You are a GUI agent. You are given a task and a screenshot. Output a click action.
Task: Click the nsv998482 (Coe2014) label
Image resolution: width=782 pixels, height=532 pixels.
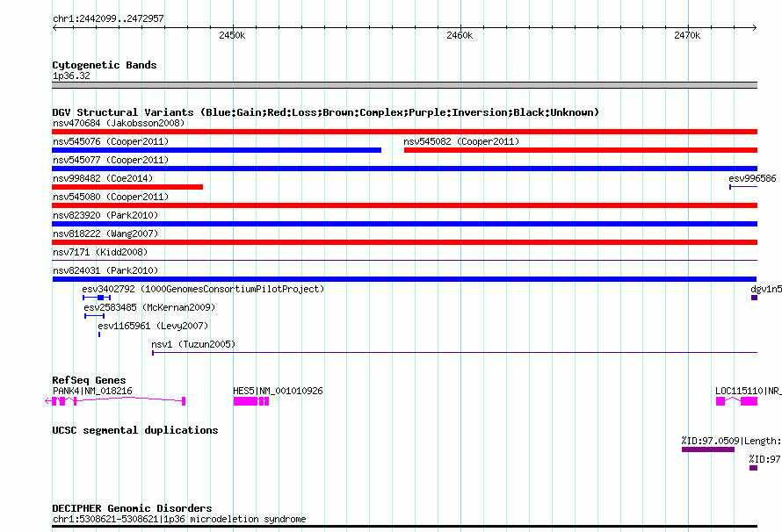[x=103, y=178]
